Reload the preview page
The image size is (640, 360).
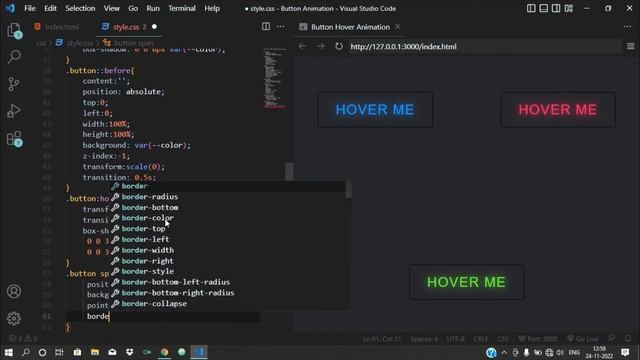[x=339, y=46]
